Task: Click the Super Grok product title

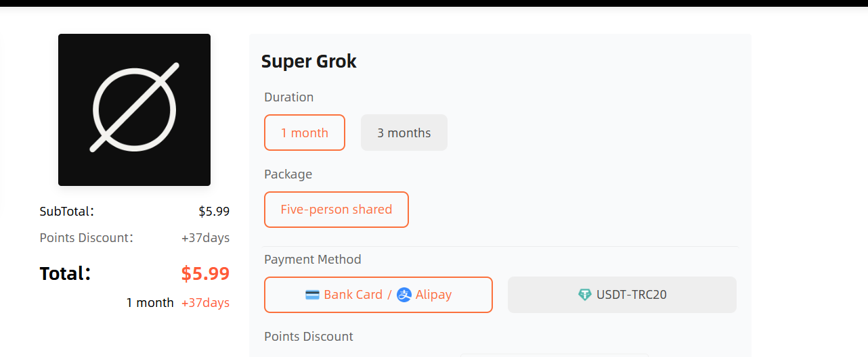Action: pyautogui.click(x=309, y=62)
